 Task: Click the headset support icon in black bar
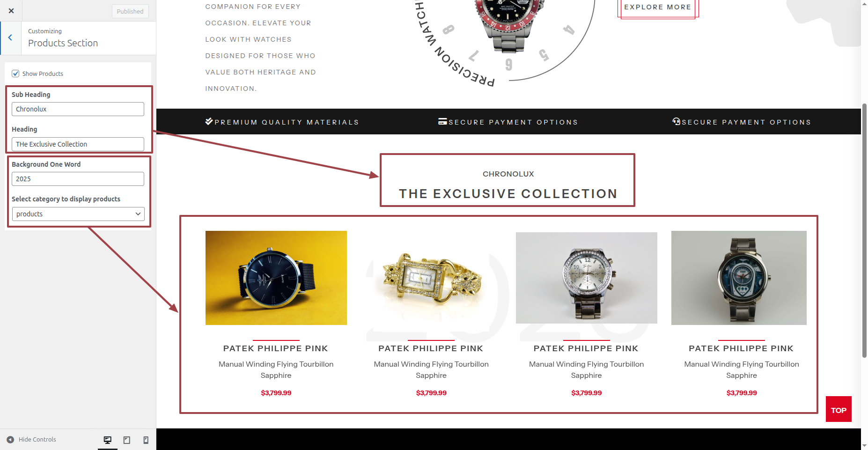(676, 121)
